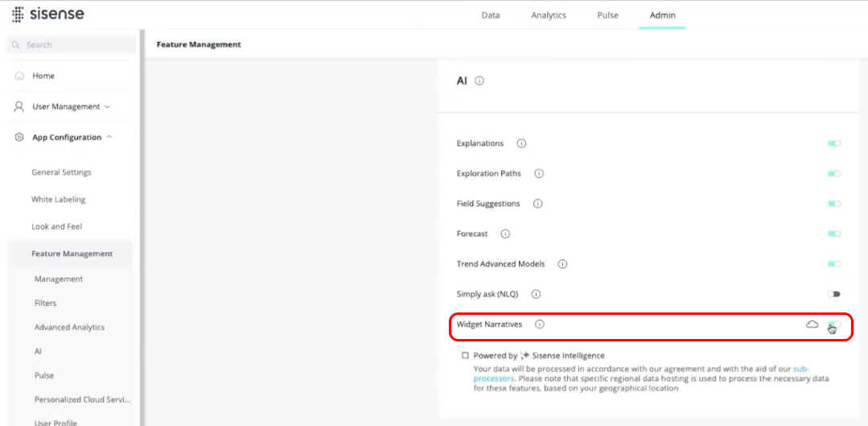
Task: Click the Feature Management page title
Action: [x=199, y=44]
